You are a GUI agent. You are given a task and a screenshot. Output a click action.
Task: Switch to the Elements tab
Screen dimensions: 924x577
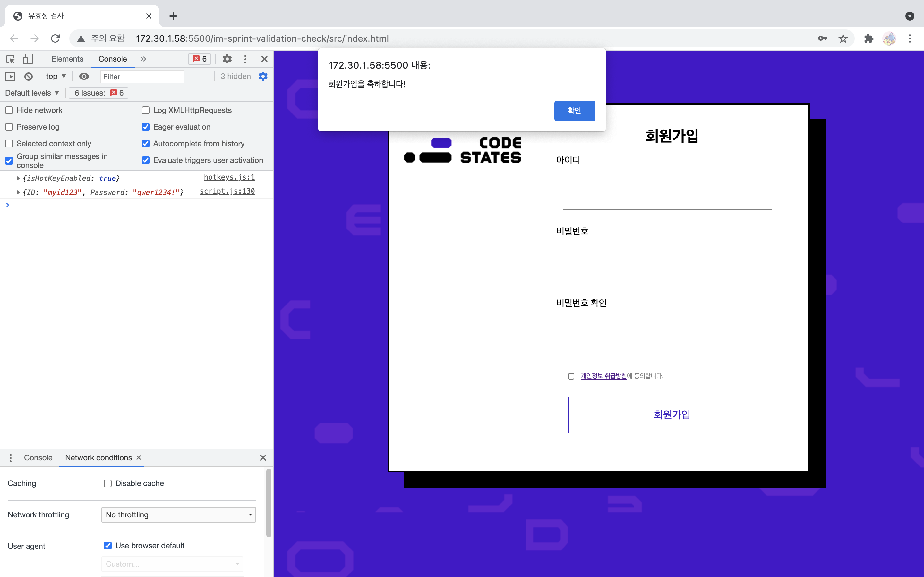click(x=67, y=59)
